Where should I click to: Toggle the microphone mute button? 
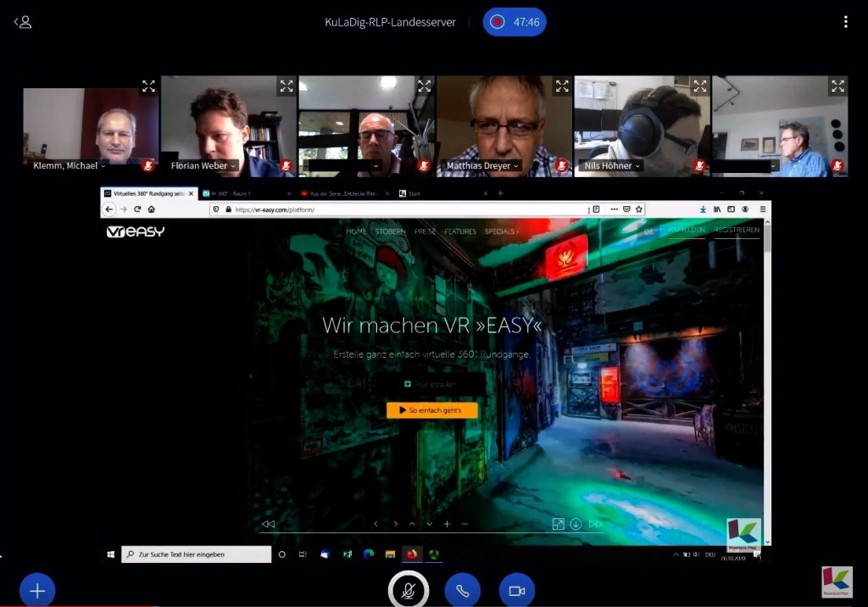click(408, 590)
